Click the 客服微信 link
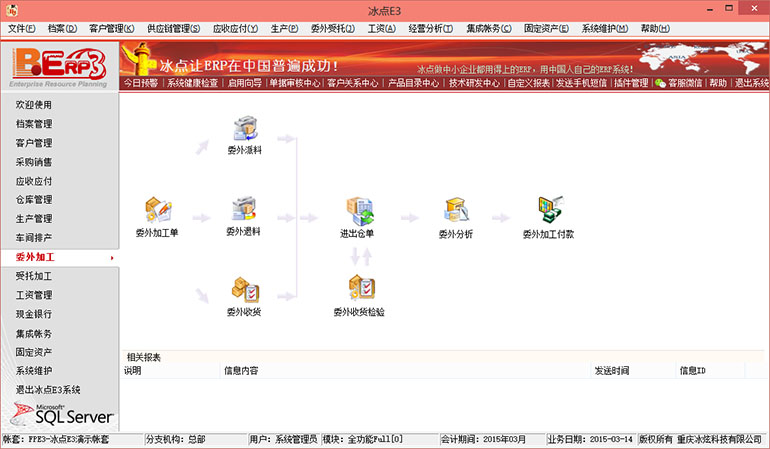The width and height of the screenshot is (770, 449). tap(685, 83)
